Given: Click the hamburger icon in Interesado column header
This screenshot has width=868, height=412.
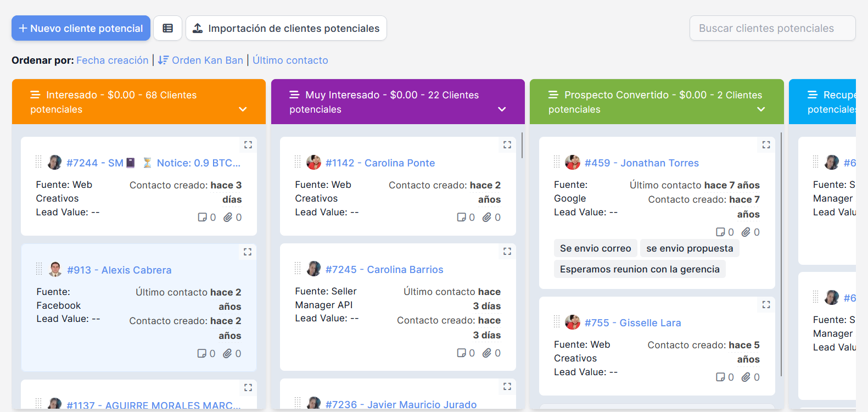Looking at the screenshot, I should 35,95.
